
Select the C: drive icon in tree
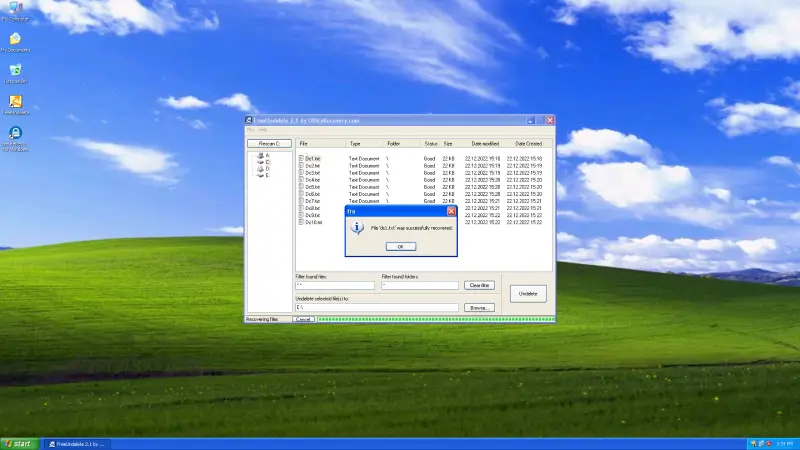(260, 162)
